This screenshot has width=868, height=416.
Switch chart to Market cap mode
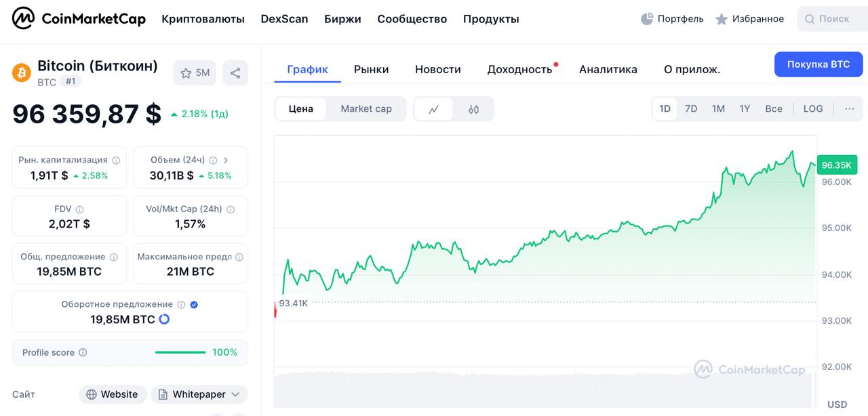pyautogui.click(x=366, y=109)
